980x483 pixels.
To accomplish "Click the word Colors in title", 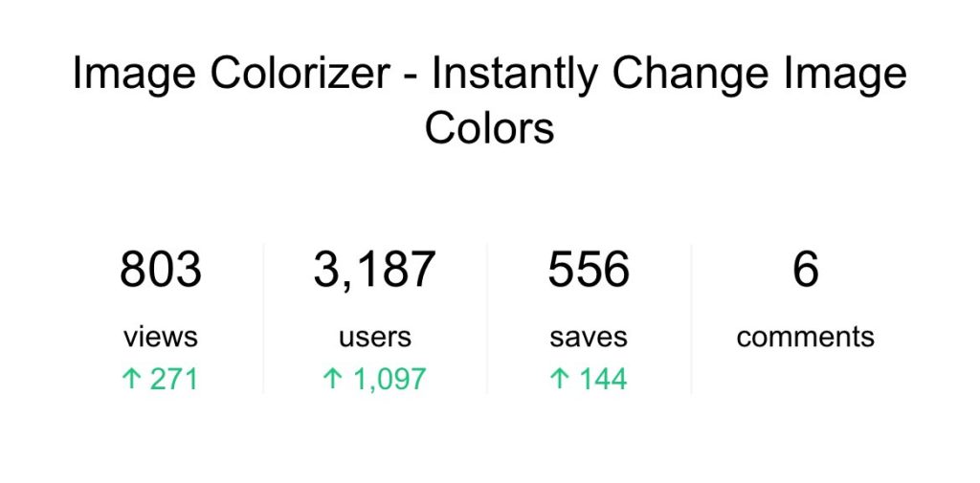I will (489, 128).
